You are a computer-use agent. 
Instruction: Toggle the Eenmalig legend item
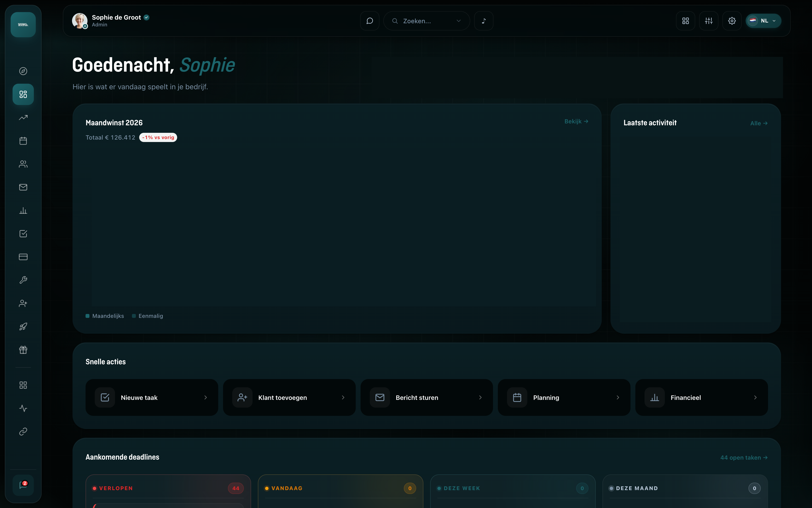tap(147, 316)
